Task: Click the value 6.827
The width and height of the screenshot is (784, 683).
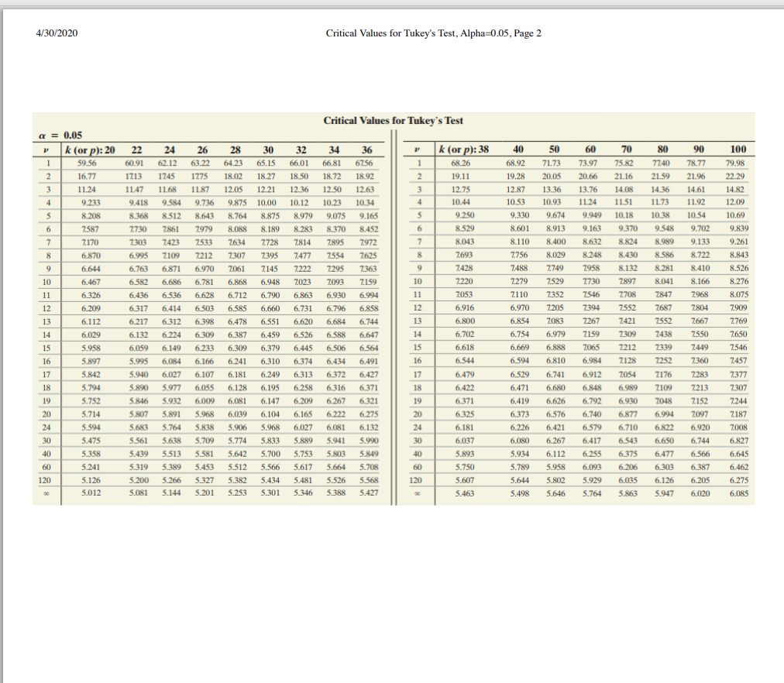Action: click(x=739, y=441)
